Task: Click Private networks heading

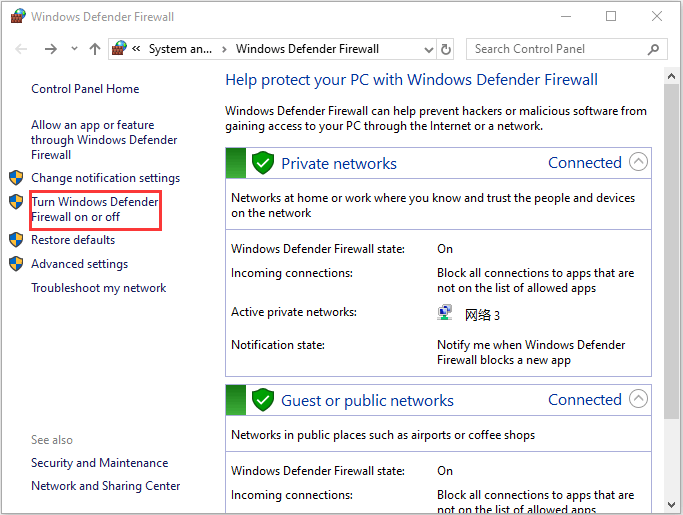Action: [x=339, y=164]
